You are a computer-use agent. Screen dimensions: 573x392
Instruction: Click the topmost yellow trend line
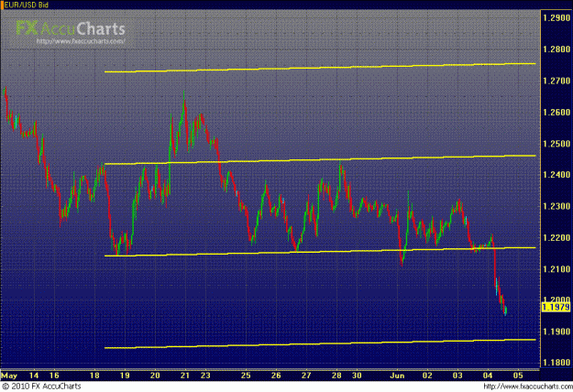[x=320, y=68]
